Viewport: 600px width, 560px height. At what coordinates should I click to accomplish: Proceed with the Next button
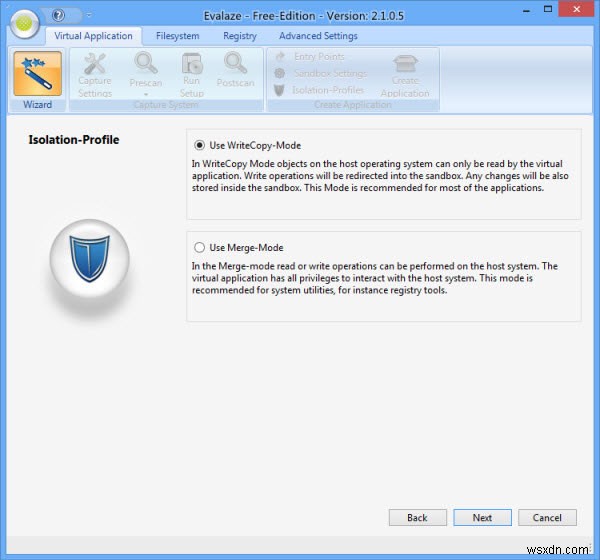click(x=482, y=518)
